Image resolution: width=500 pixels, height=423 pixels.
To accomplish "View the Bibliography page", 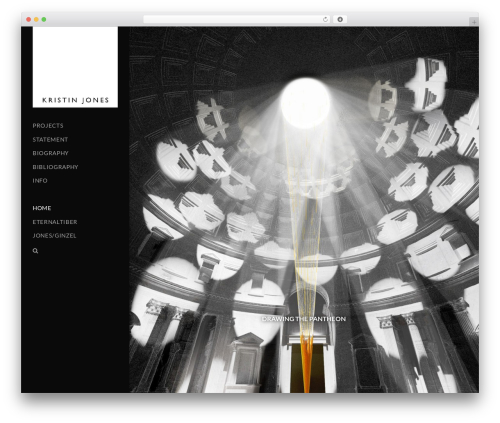I will click(x=55, y=167).
